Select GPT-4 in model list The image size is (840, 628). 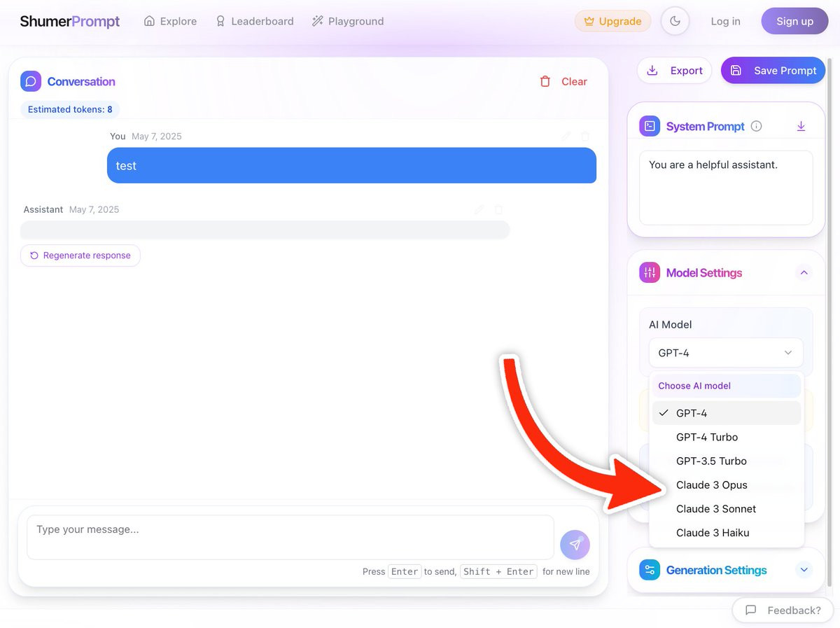727,413
